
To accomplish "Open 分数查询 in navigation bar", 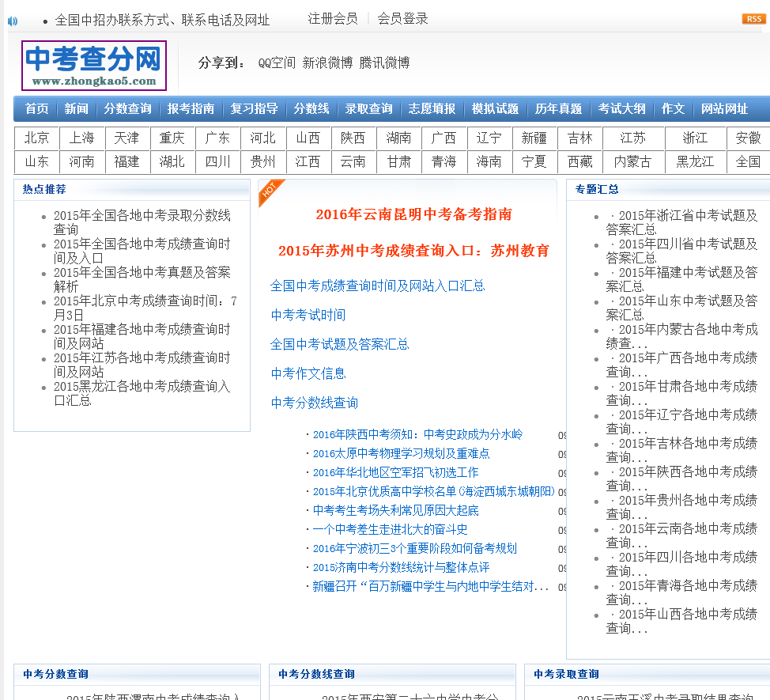I will click(x=128, y=108).
